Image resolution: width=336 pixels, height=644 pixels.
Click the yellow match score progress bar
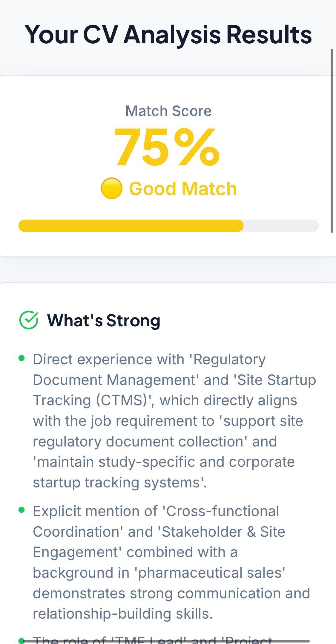131,226
